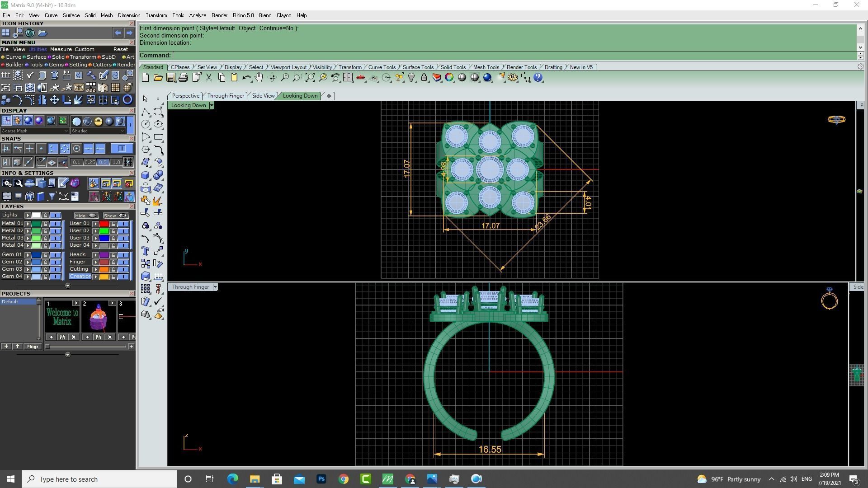Click the blue ring icon in utilities
The width and height of the screenshot is (868, 488).
[x=127, y=100]
